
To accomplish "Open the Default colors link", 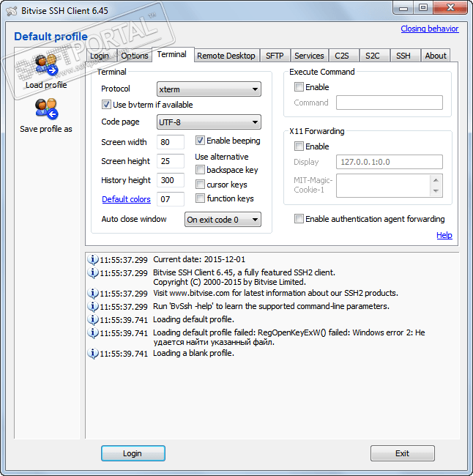I will [x=126, y=199].
